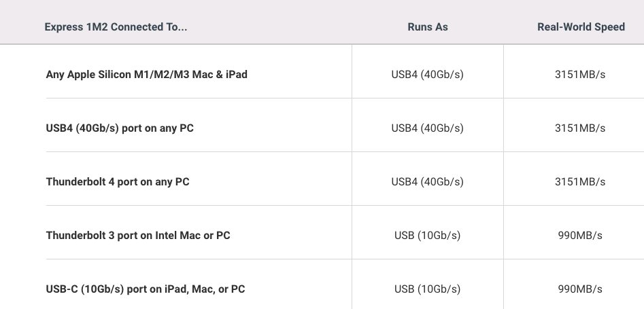Screen dimensions: 644x309
Task: Click the 3151MB/s speed in the Apple Silicon row
Action: click(x=580, y=75)
